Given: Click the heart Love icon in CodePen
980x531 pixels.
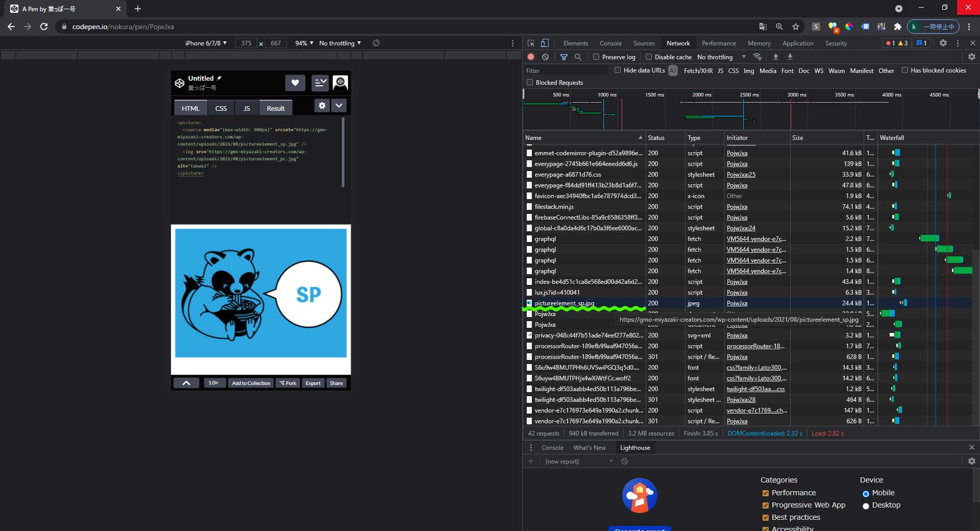Looking at the screenshot, I should pos(295,83).
